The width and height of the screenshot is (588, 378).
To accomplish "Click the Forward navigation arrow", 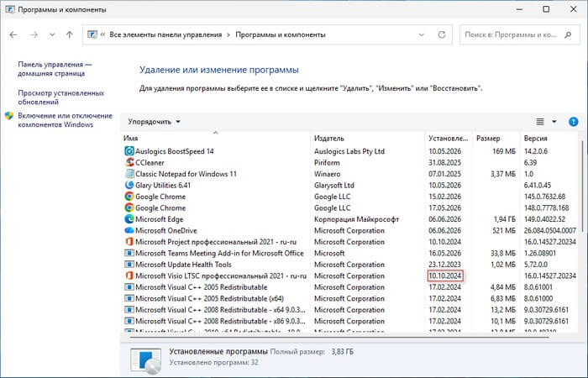I will pyautogui.click(x=34, y=35).
